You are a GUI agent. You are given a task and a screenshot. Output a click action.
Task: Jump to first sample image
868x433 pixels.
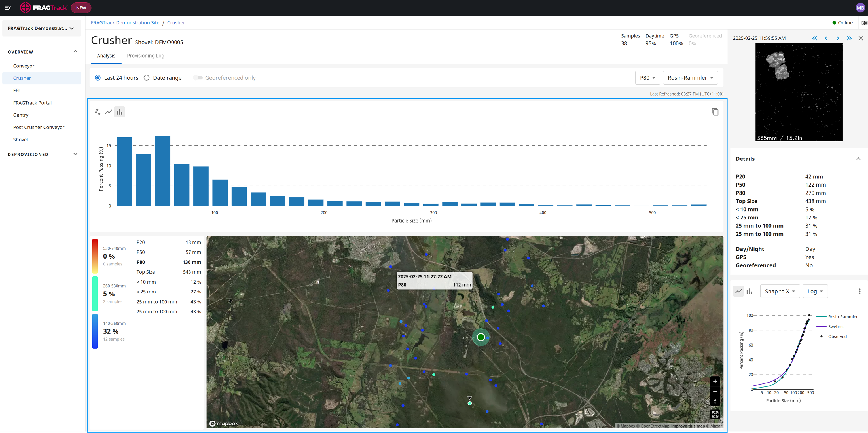tap(814, 38)
